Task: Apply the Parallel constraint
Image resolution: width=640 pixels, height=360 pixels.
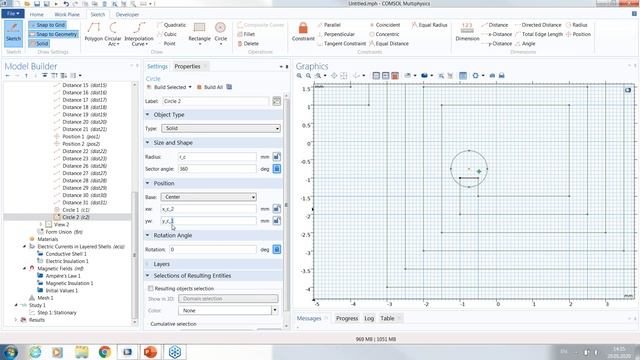Action: (329, 25)
